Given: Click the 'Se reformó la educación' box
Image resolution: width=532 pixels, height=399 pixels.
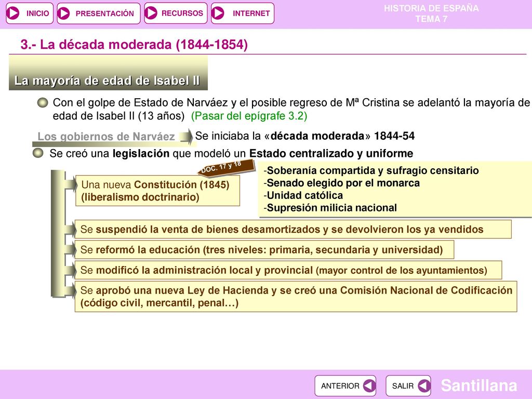Looking at the screenshot, I should (264, 250).
